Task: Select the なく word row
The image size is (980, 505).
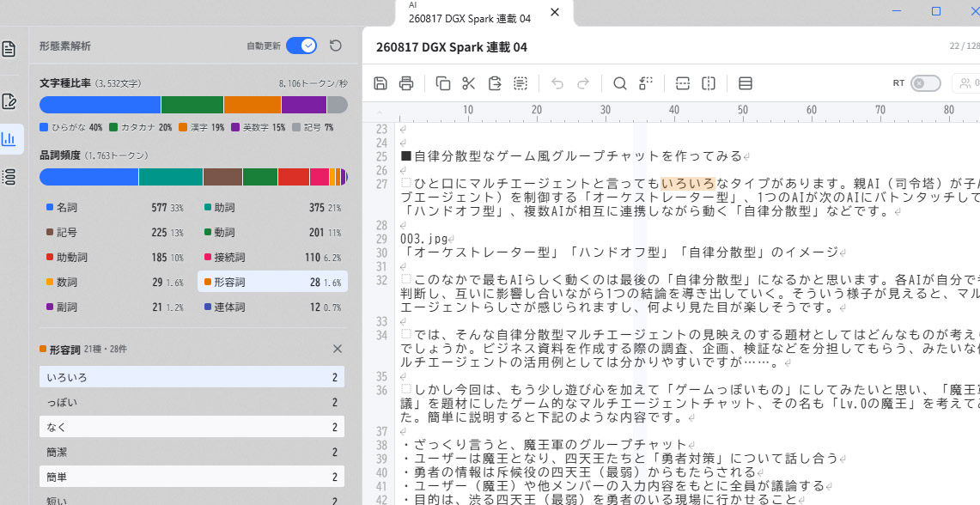Action: 192,428
